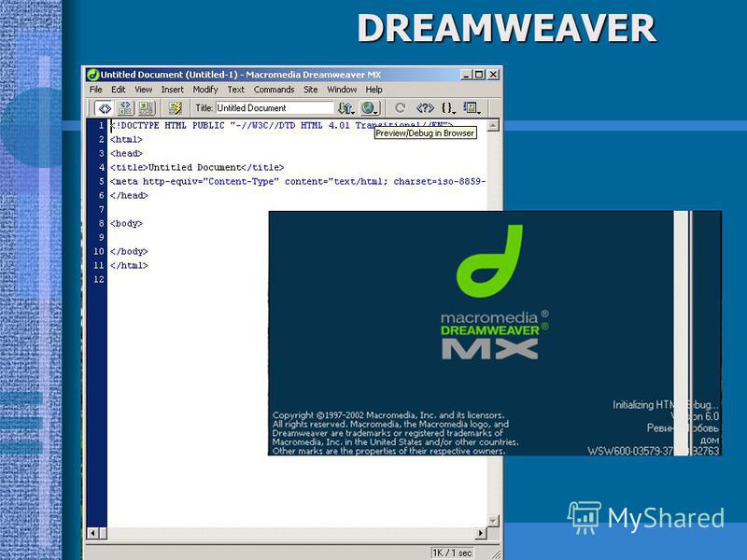Open the Edit menu
Viewport: 747px width, 560px height.
click(x=119, y=90)
